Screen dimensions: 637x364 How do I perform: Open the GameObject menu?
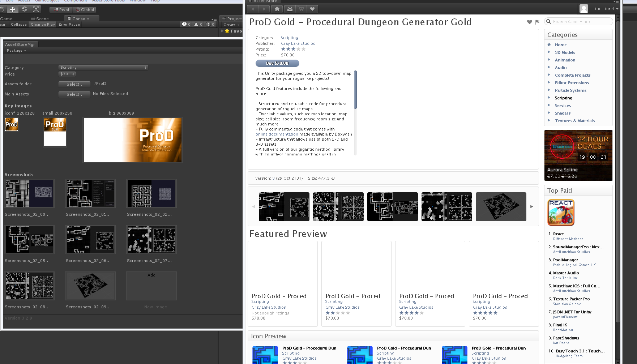[47, 1]
